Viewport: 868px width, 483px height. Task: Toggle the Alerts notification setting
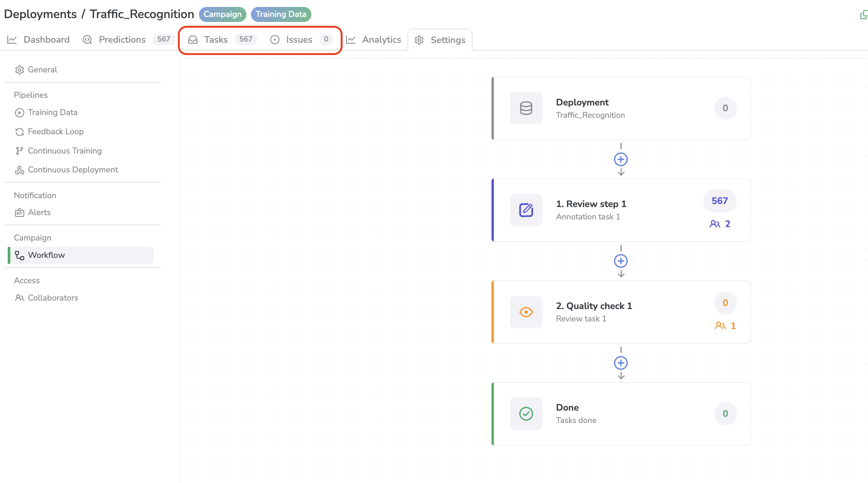(x=38, y=212)
